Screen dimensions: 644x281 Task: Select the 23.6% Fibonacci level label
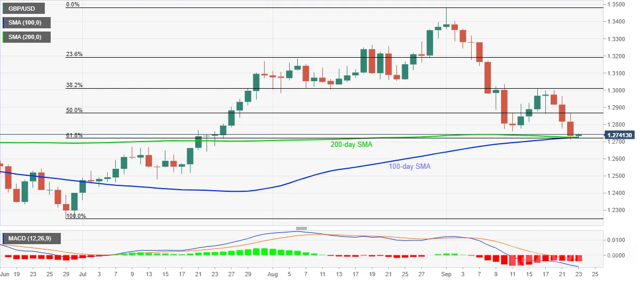tap(74, 54)
